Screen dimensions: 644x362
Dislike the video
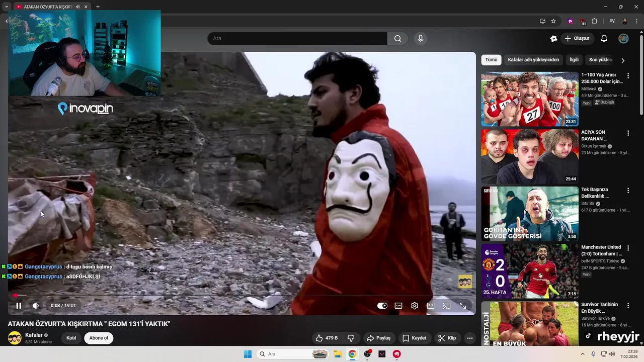351,338
